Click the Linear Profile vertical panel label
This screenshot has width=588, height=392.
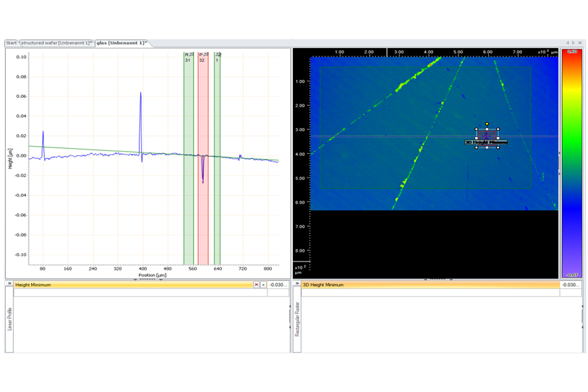coord(9,318)
